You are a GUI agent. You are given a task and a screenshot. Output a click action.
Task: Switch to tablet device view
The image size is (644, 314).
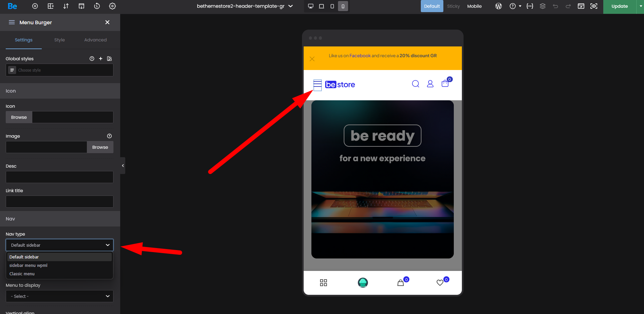coord(321,6)
